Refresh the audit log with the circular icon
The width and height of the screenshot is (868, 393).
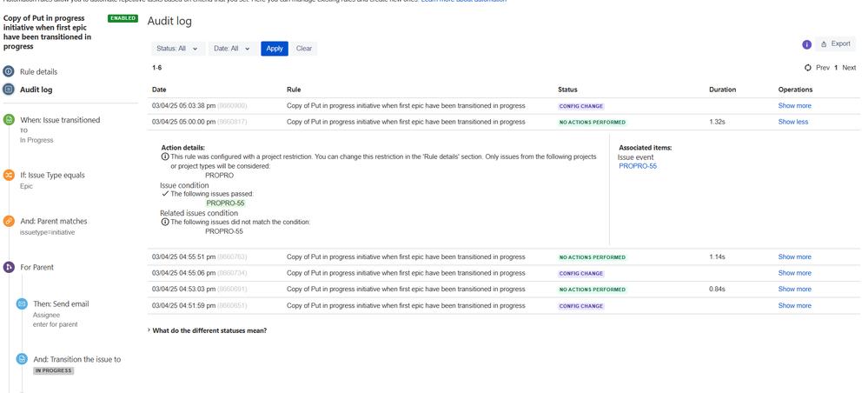808,68
